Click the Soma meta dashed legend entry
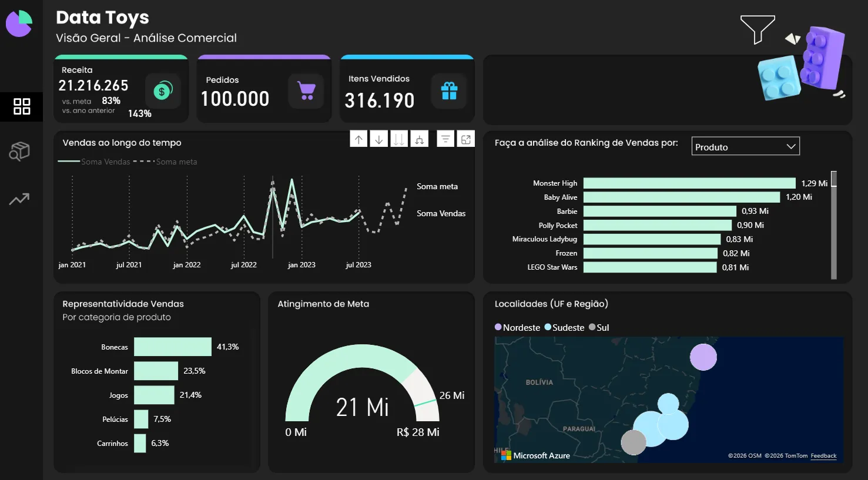Image resolution: width=868 pixels, height=480 pixels. (x=166, y=162)
